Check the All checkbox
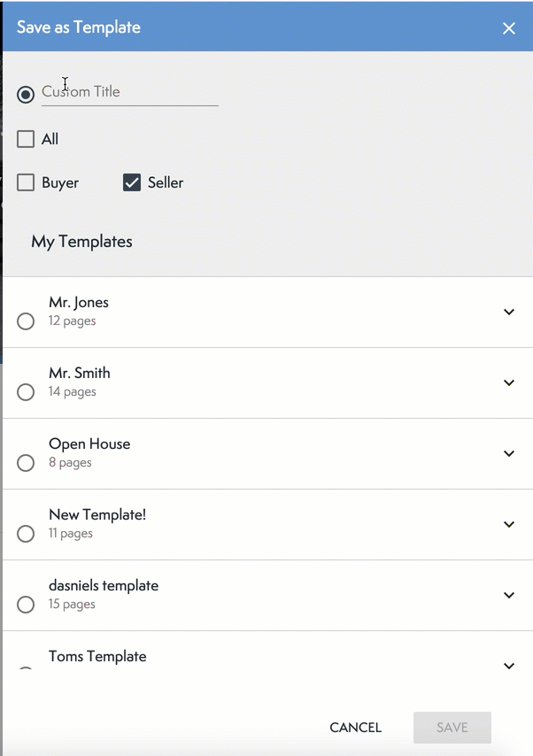The width and height of the screenshot is (533, 756). pyautogui.click(x=26, y=139)
